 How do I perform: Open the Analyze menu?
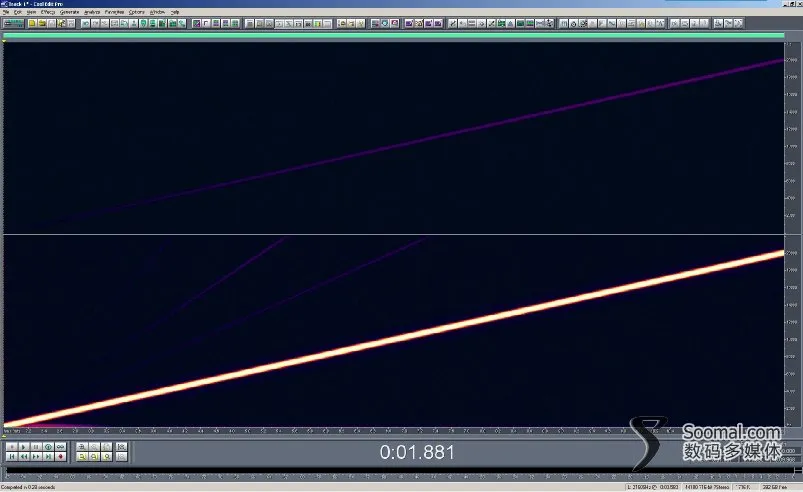coord(92,12)
